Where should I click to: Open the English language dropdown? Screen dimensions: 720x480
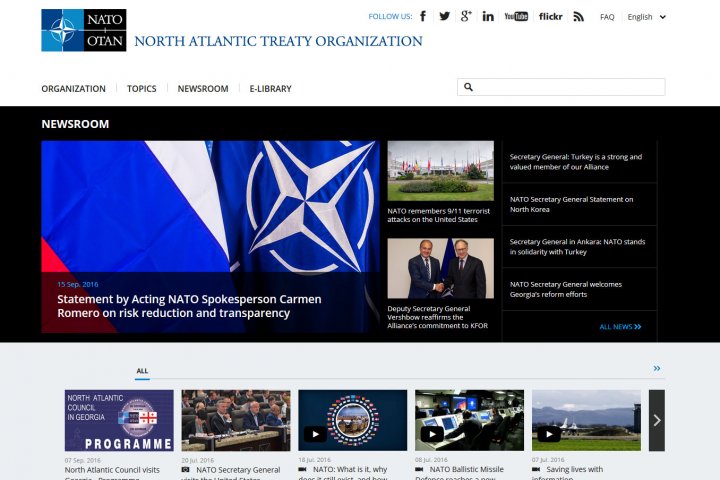coord(647,17)
